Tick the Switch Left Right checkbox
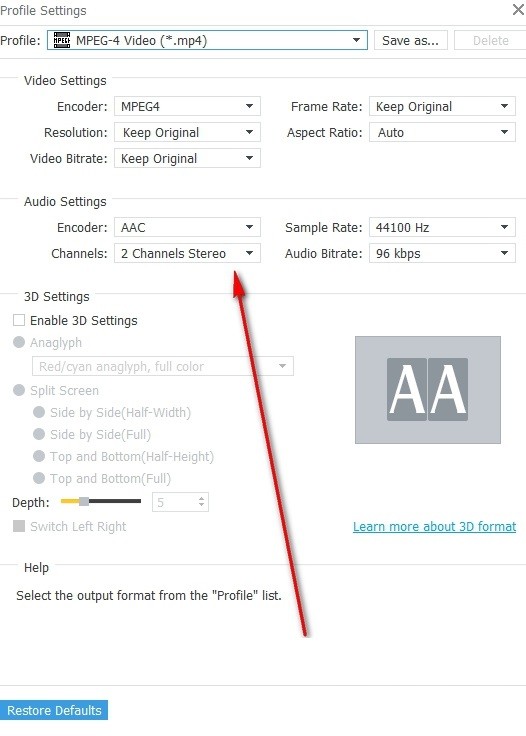This screenshot has width=526, height=736. pyautogui.click(x=19, y=526)
